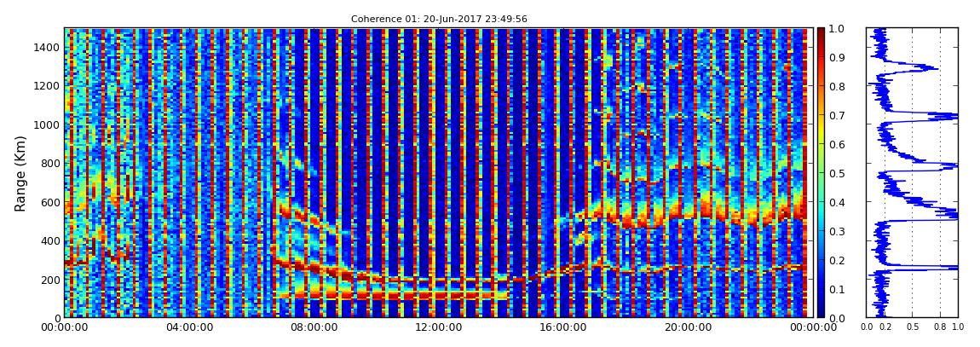The image size is (980, 347).
Task: Click the dark red top of the colorbar
Action: tap(821, 32)
